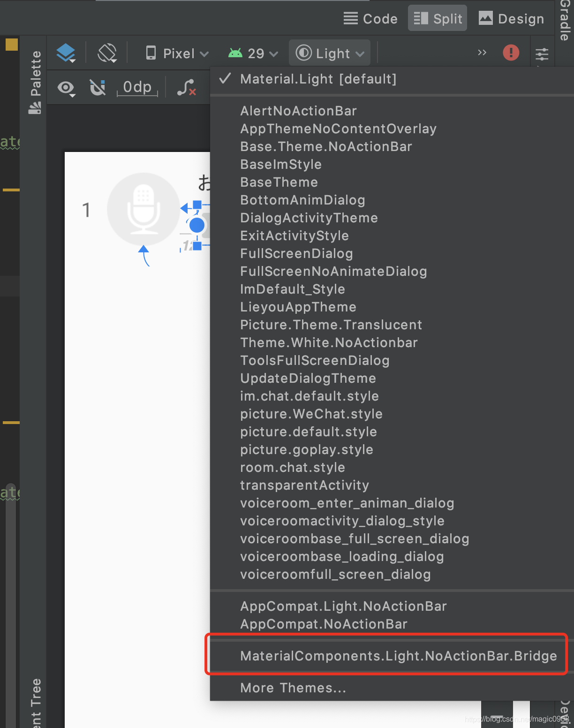Select voiceroomactivity_dialog_style theme
The image size is (574, 728).
[392, 521]
